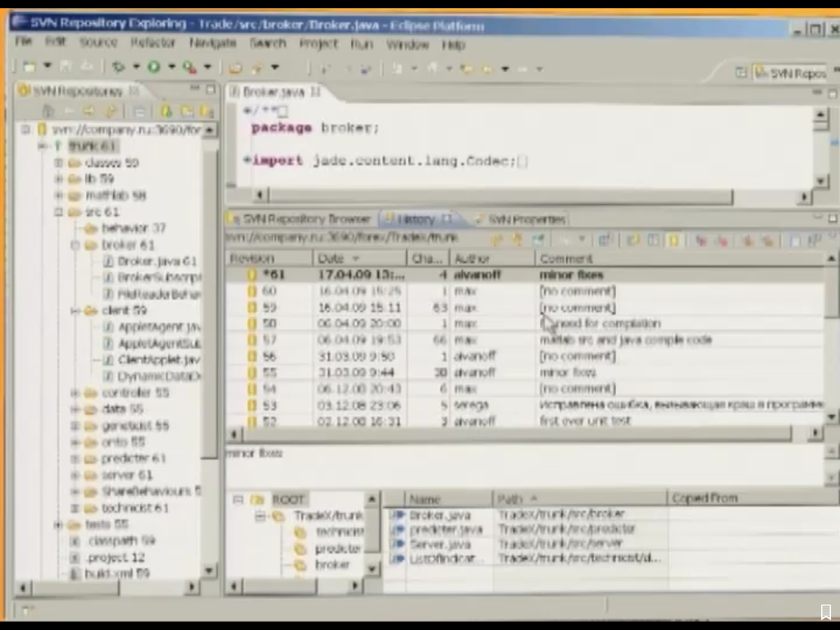Sort history by the Author column header

[492, 258]
